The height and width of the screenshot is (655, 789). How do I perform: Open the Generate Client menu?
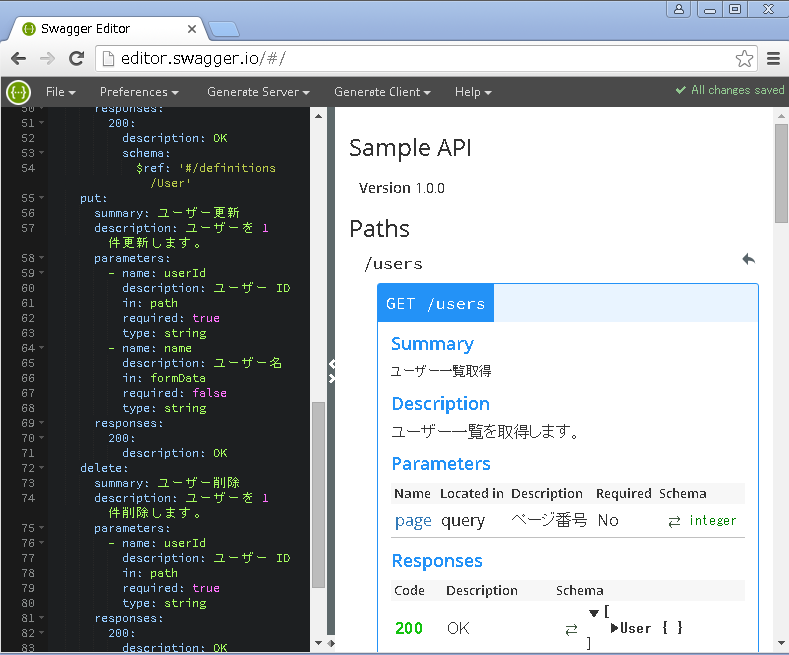(382, 92)
